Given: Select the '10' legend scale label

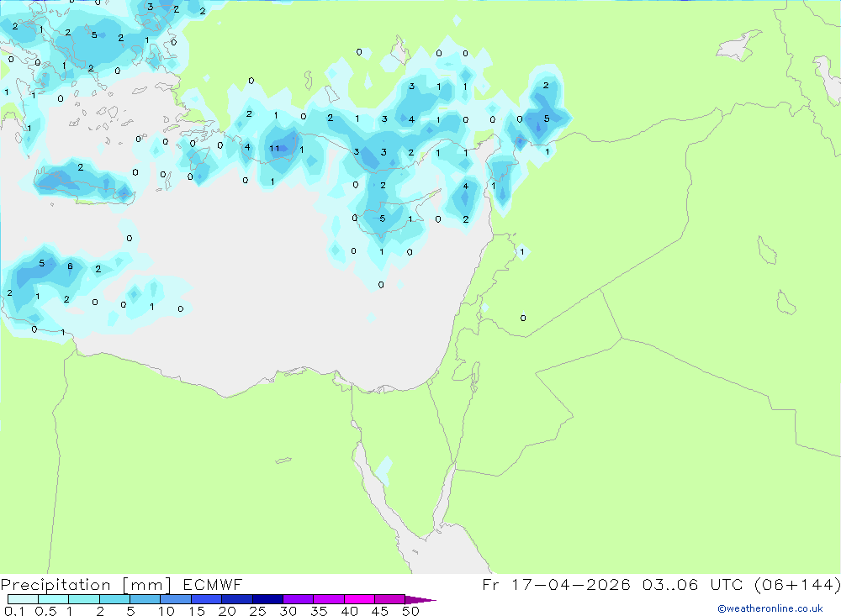Looking at the screenshot, I should 167,611.
